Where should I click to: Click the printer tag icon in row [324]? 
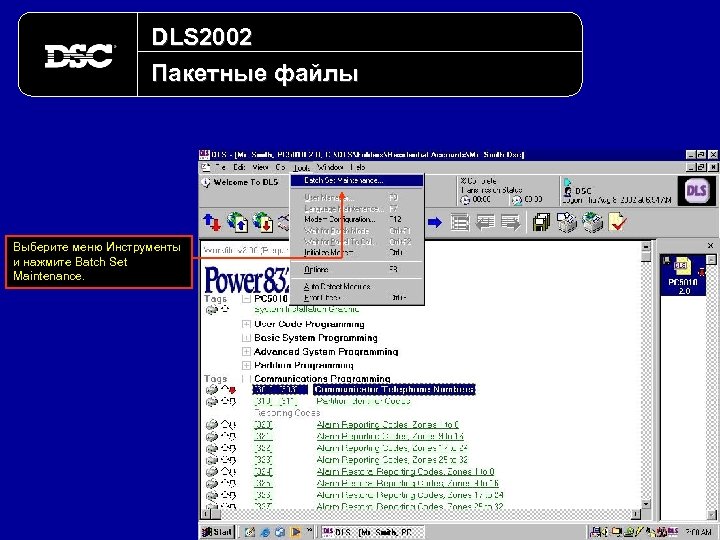pos(212,472)
